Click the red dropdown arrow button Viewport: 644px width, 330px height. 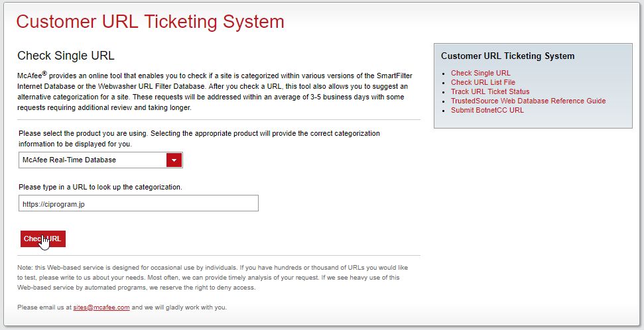click(174, 160)
